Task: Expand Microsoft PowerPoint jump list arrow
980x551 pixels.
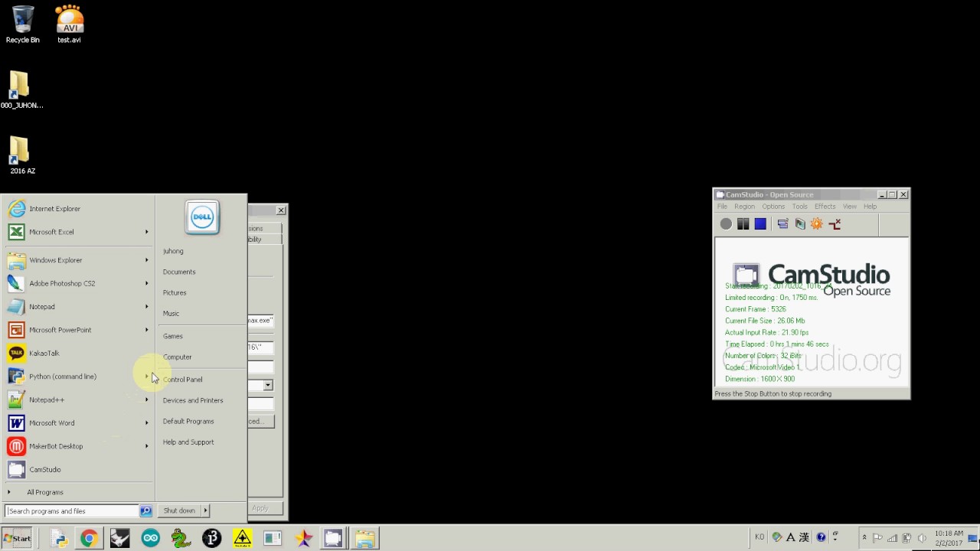Action: pyautogui.click(x=146, y=330)
